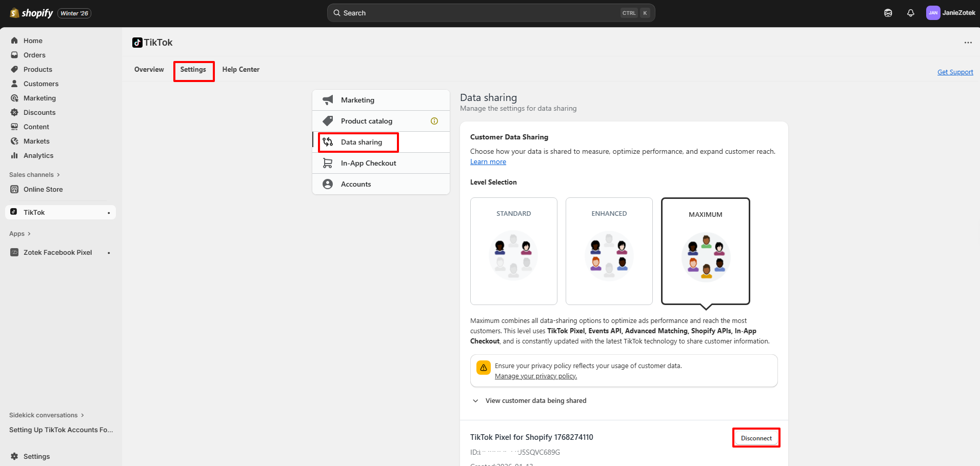
Task: Select the Standard data sharing level
Action: (513, 251)
